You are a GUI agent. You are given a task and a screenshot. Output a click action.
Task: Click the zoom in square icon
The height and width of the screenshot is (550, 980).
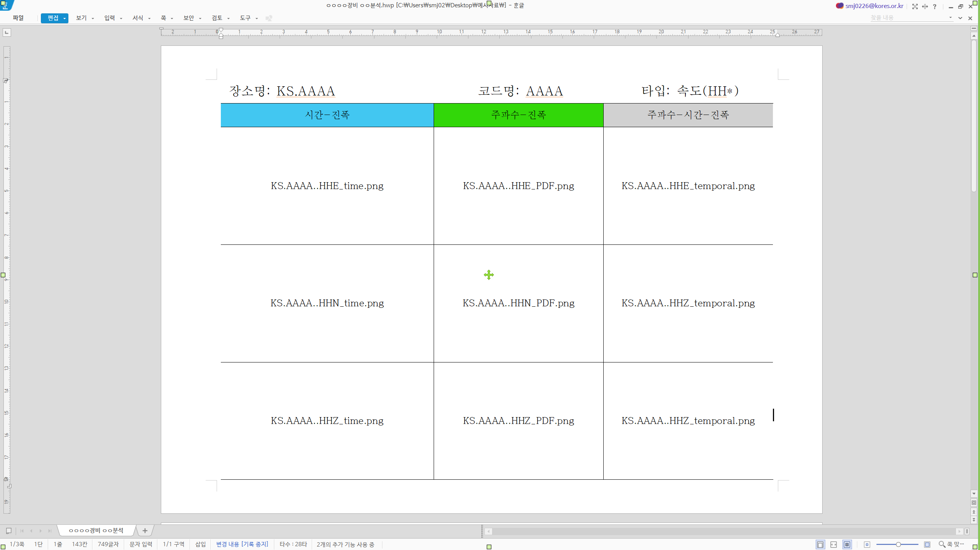pos(927,545)
